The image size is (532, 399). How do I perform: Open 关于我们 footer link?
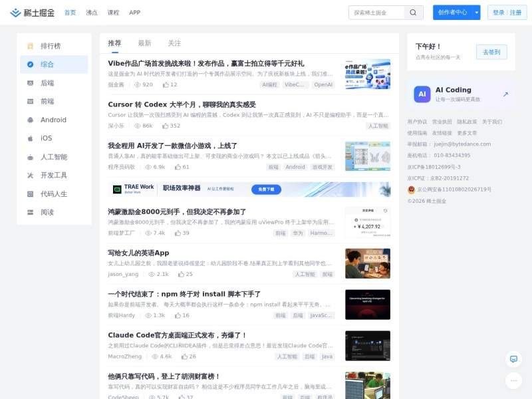[x=492, y=122]
